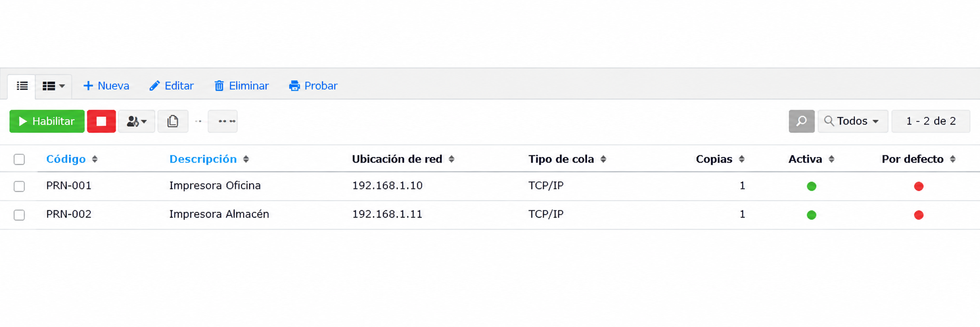Toggle the select-all checkbox in header
This screenshot has width=980, height=327.
[19, 159]
